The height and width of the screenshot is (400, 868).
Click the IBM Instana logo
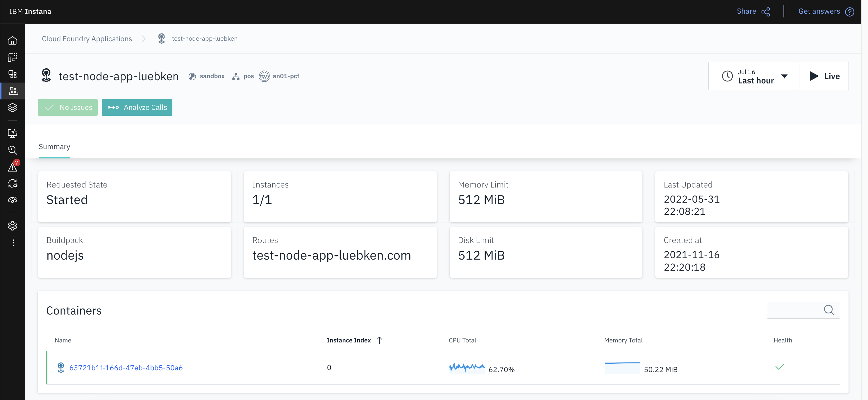click(x=30, y=11)
